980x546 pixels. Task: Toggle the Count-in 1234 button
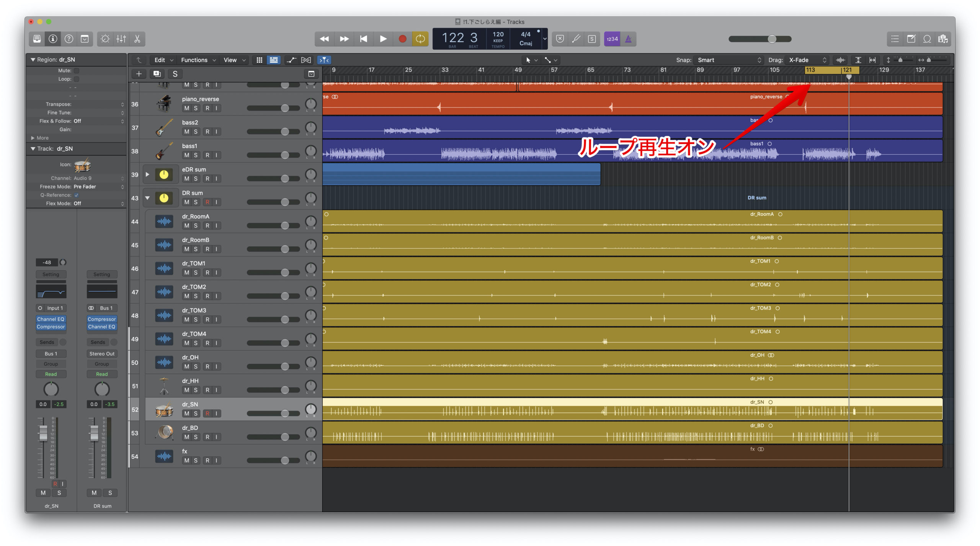612,39
